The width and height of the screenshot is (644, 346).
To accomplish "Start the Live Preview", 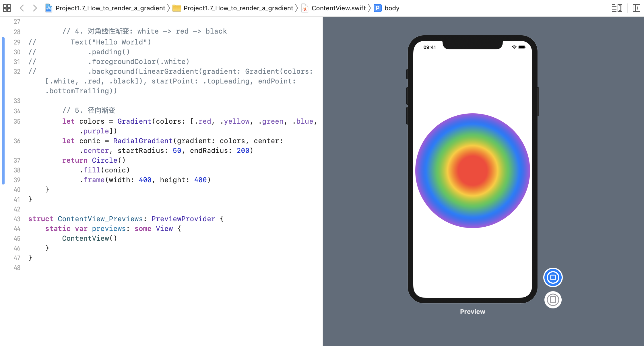I will point(553,277).
